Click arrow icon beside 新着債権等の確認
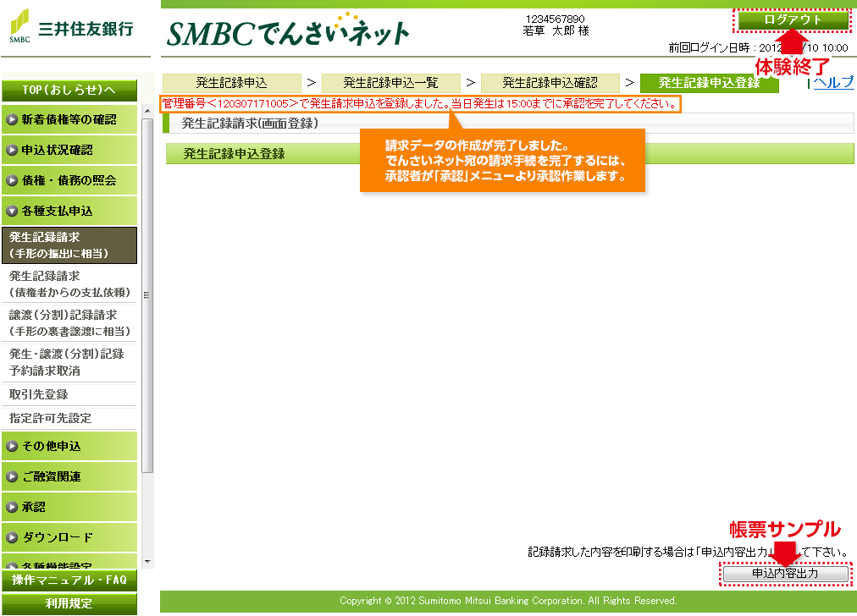Screen dimensions: 857x616 point(12,119)
